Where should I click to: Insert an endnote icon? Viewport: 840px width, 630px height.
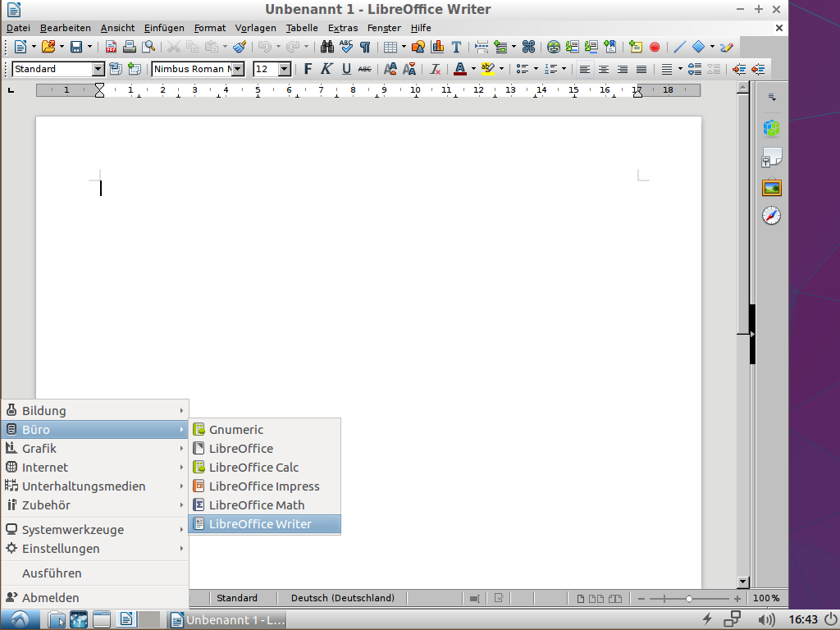[591, 47]
